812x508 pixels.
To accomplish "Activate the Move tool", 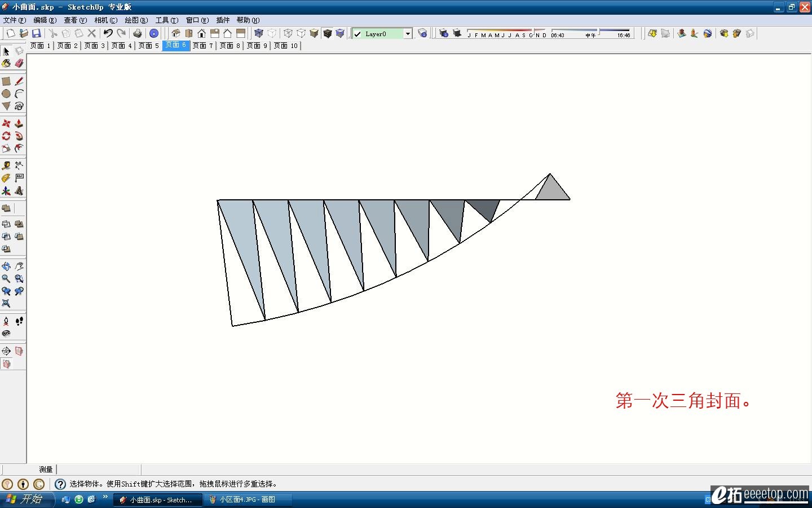I will (x=6, y=124).
